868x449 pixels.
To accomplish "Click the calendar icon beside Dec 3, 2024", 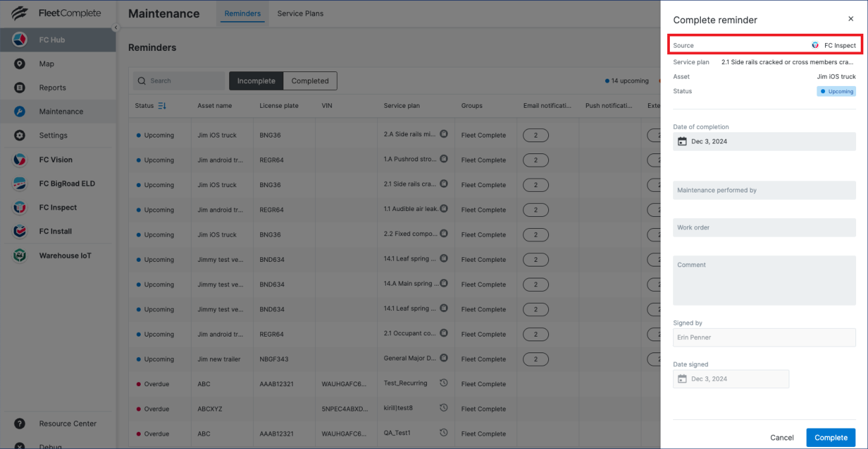I will pyautogui.click(x=684, y=141).
